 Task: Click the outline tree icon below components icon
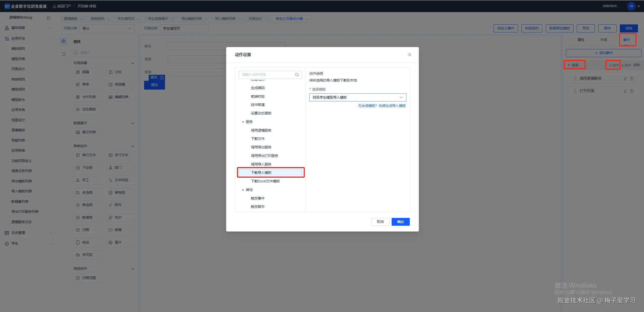click(63, 54)
